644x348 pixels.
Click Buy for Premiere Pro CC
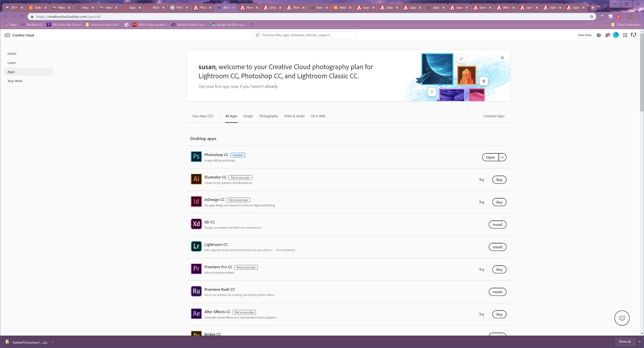click(499, 270)
